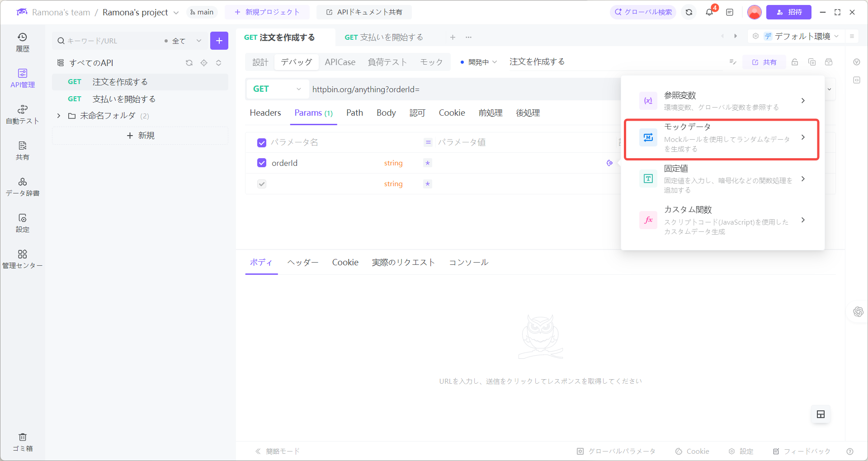Click the 新規プロジェクト button
This screenshot has width=868, height=461.
pos(268,12)
